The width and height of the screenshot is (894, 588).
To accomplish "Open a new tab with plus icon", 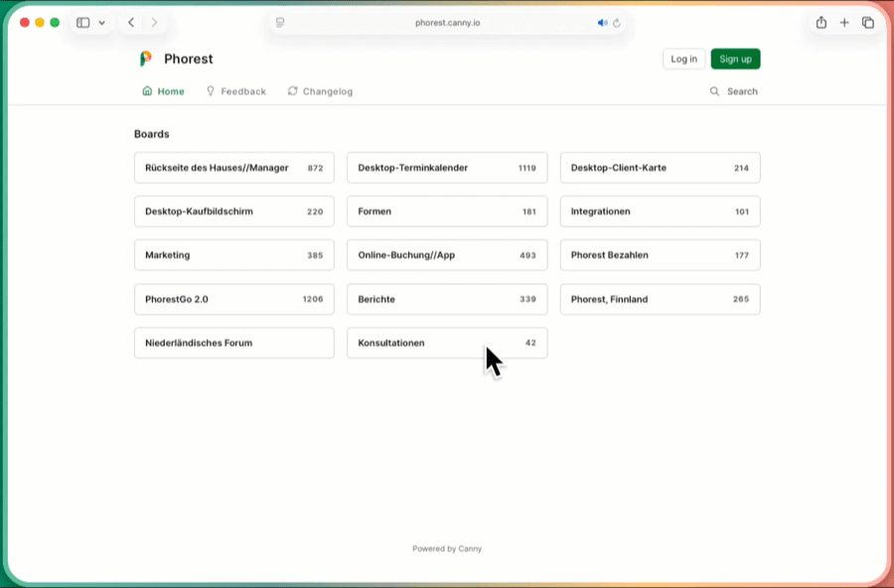I will [x=844, y=23].
